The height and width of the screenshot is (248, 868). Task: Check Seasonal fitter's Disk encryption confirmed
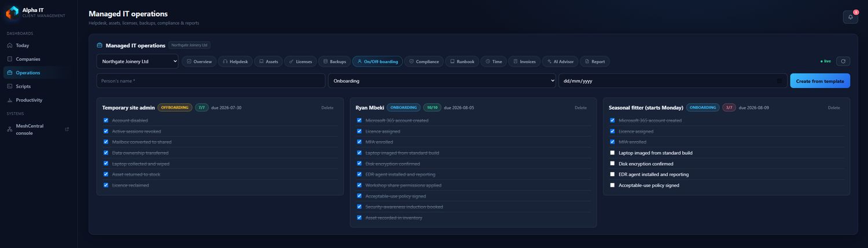(613, 163)
